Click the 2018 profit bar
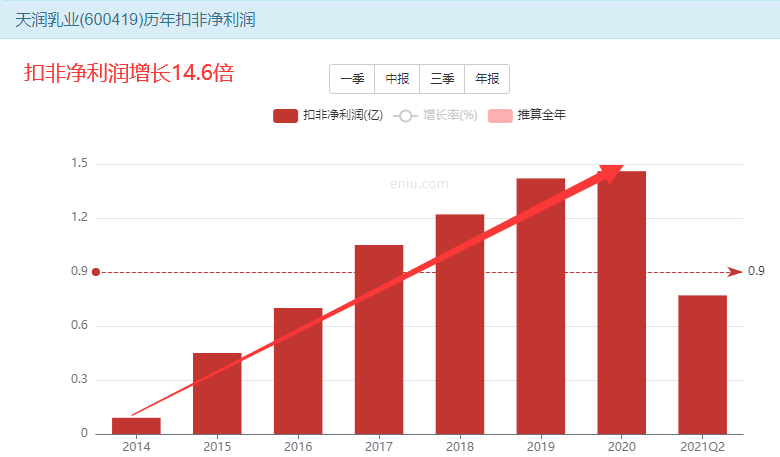The image size is (780, 457). coord(460,324)
